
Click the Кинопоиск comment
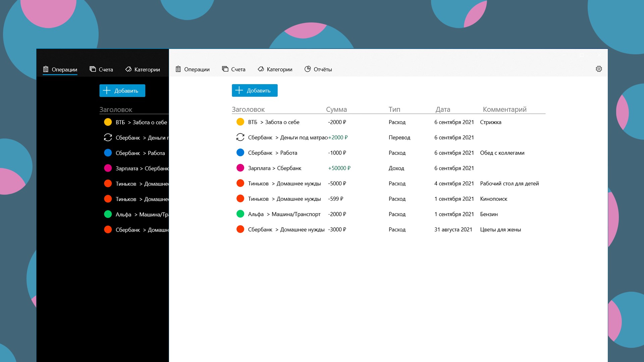point(494,199)
